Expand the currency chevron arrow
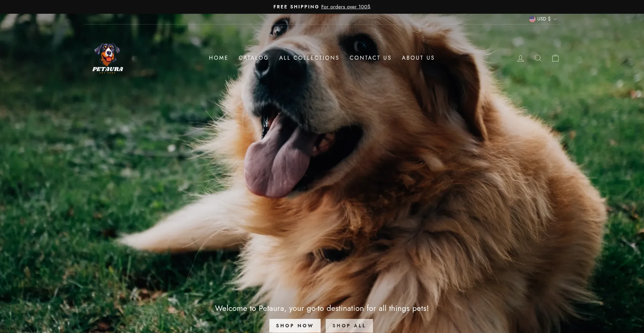644x333 pixels. click(555, 19)
